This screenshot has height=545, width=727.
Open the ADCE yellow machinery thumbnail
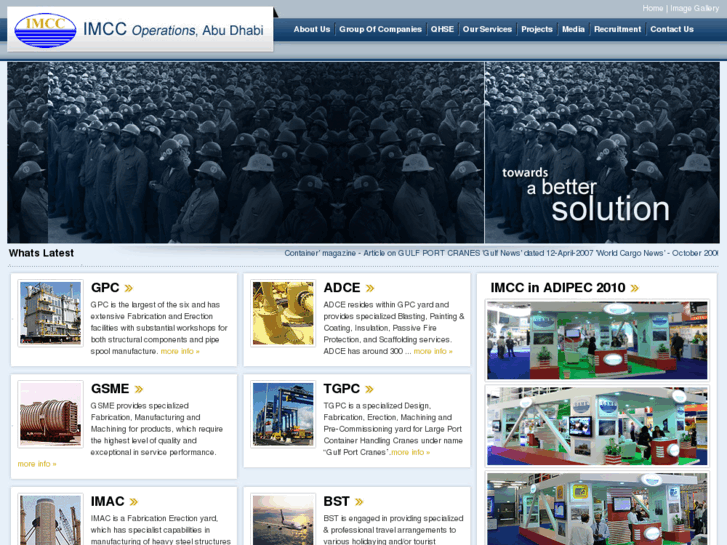283,313
